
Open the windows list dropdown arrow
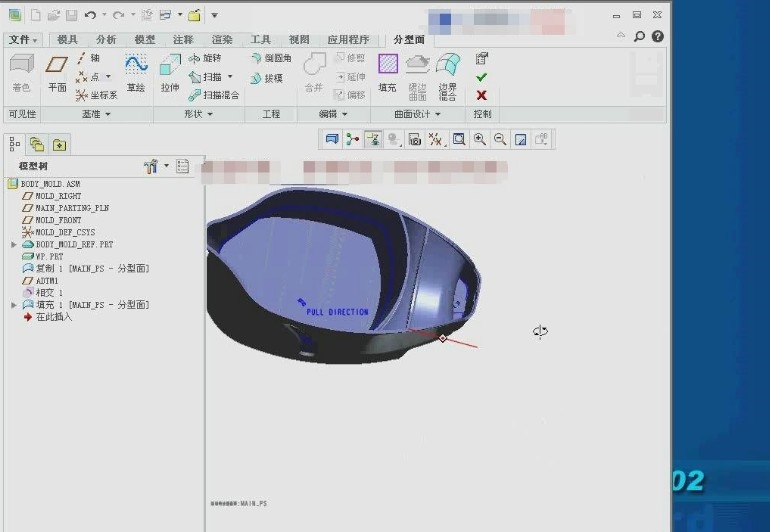click(180, 15)
